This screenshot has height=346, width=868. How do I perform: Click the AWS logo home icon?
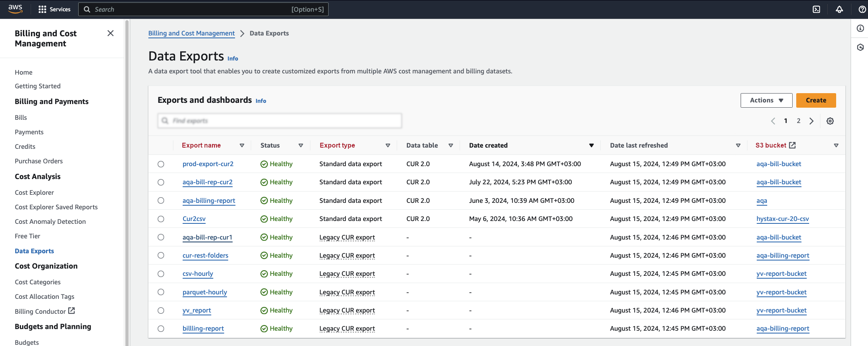pos(15,9)
